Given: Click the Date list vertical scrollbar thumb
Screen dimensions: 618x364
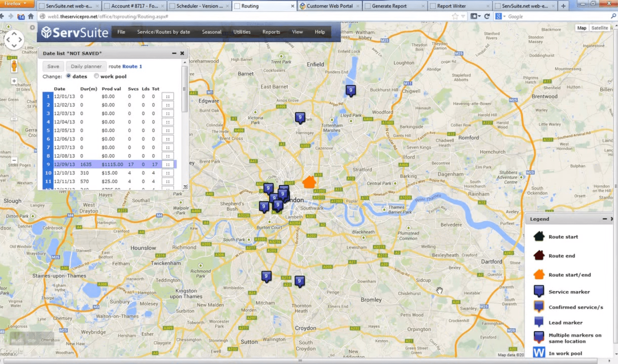Looking at the screenshot, I should point(185,89).
